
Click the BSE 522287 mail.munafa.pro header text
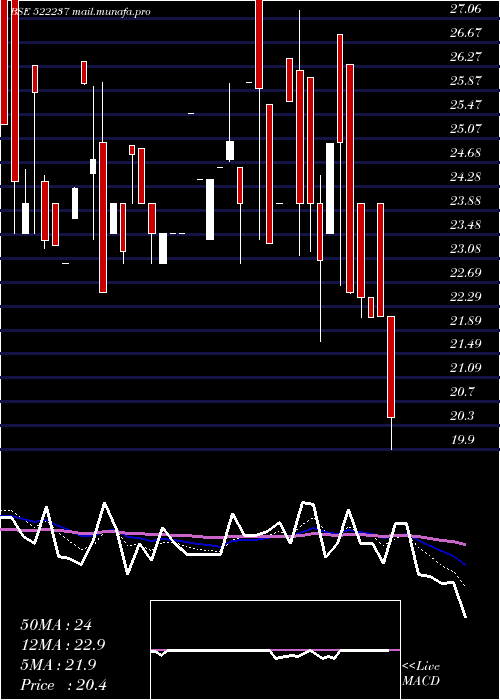click(80, 12)
